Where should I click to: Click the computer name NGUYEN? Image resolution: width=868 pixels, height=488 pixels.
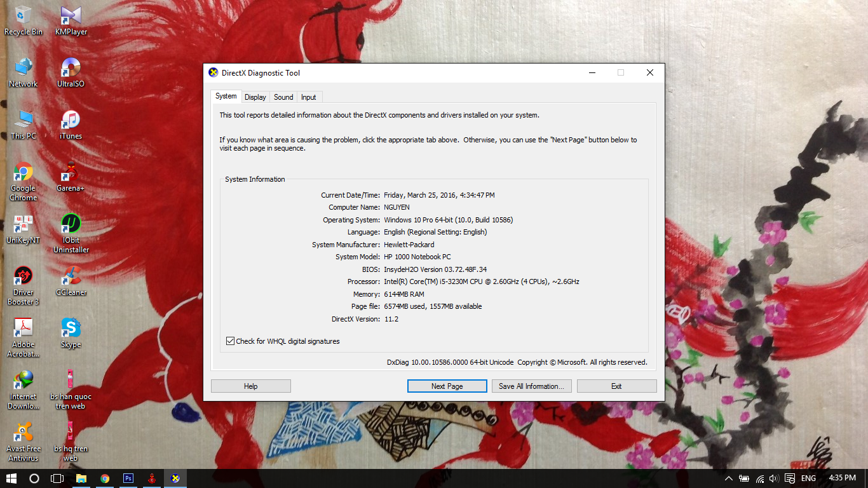click(397, 207)
